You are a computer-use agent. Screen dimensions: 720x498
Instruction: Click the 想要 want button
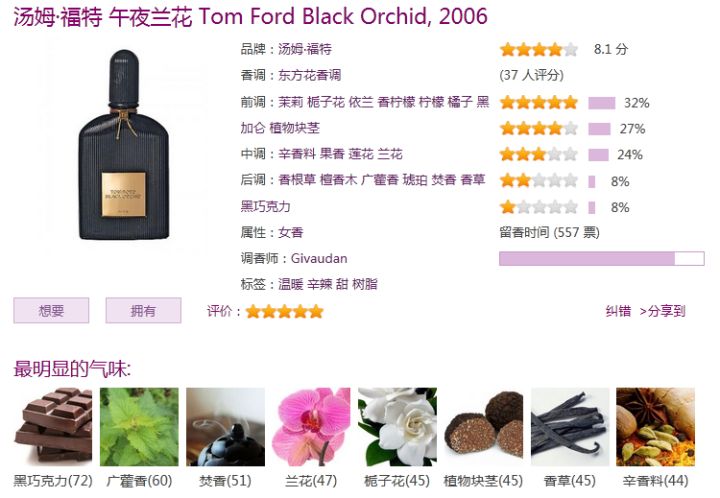point(51,311)
